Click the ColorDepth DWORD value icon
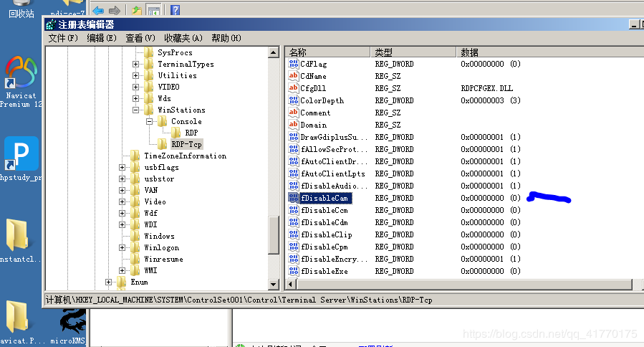This screenshot has width=644, height=347. tap(293, 100)
